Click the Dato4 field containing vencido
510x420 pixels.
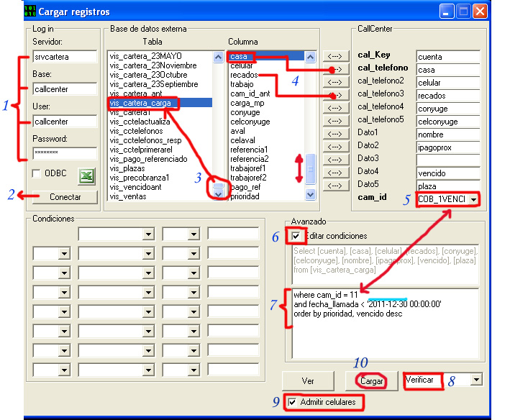coord(448,173)
